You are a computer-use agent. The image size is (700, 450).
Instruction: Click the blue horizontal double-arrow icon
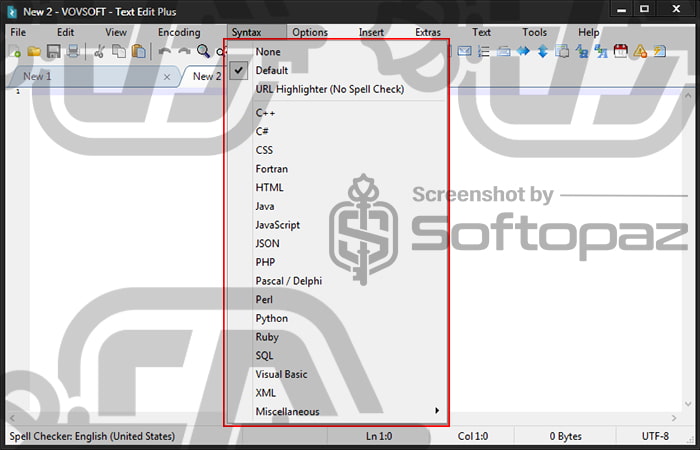point(523,51)
